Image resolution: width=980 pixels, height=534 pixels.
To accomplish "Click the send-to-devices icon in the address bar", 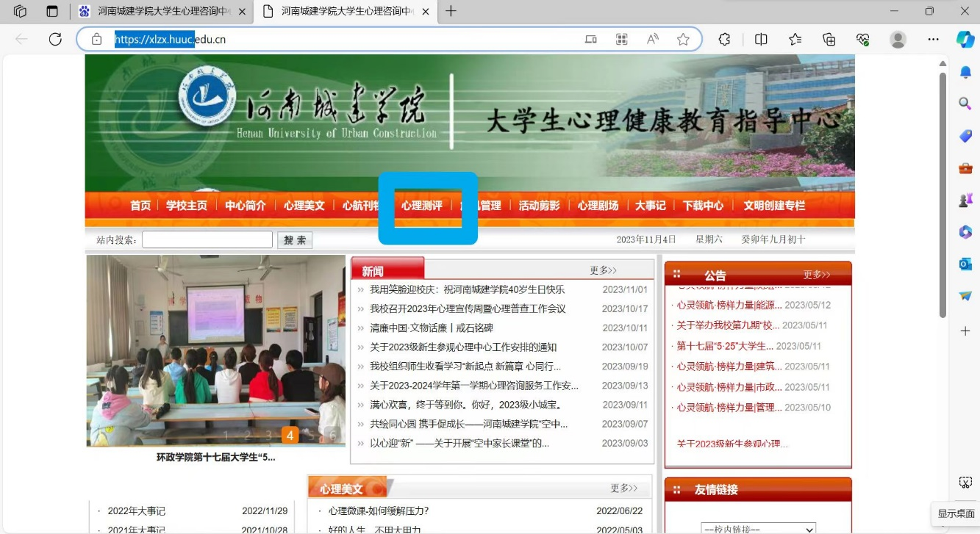I will tap(591, 40).
